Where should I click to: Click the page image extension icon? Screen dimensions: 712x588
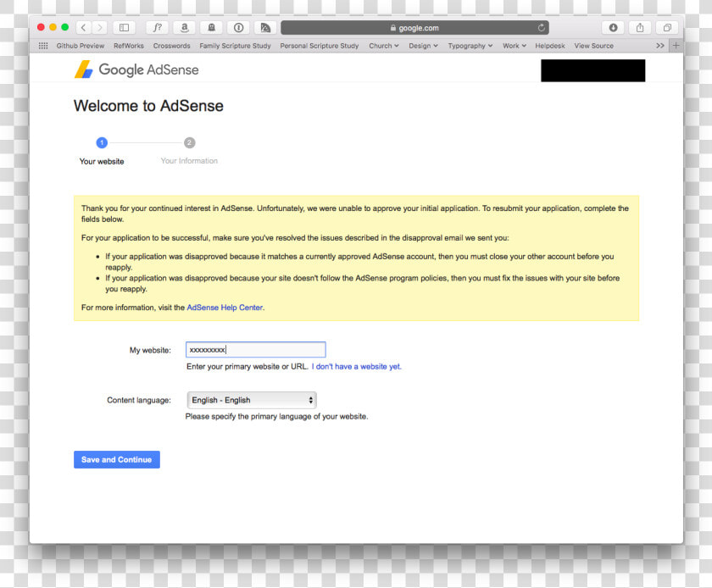265,28
